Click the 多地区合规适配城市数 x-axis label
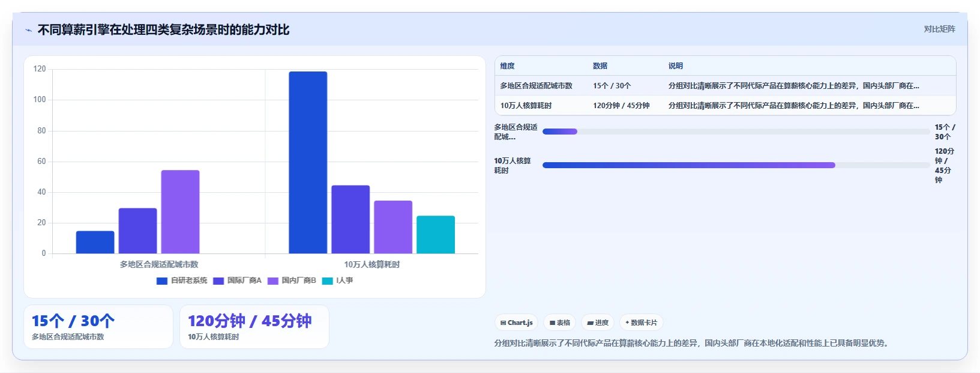The width and height of the screenshot is (980, 373). point(159,264)
